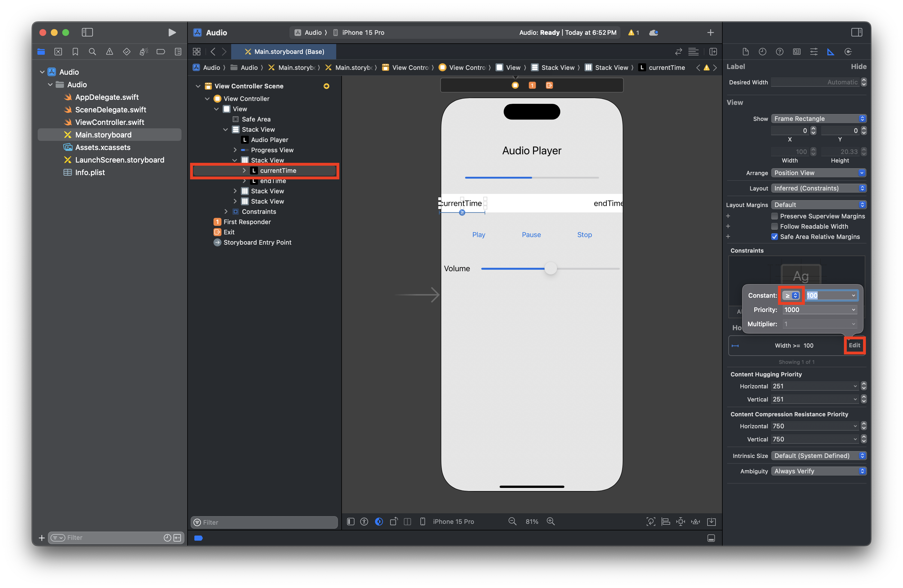The height and width of the screenshot is (588, 903).
Task: Click Edit on Width constraint
Action: click(x=854, y=345)
